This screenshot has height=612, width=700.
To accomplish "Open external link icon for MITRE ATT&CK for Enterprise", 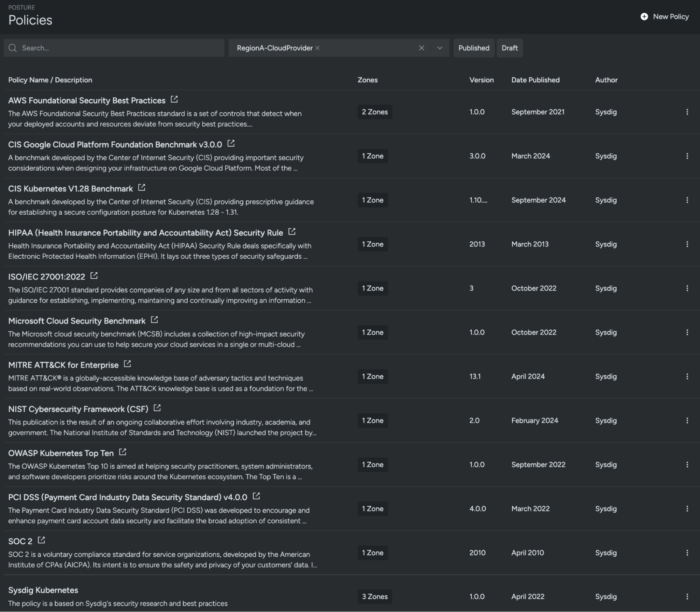I will tap(127, 364).
